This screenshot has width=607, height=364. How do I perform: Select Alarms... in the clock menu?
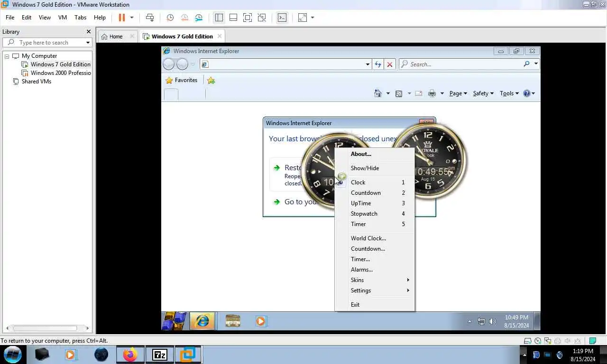[x=375, y=270]
